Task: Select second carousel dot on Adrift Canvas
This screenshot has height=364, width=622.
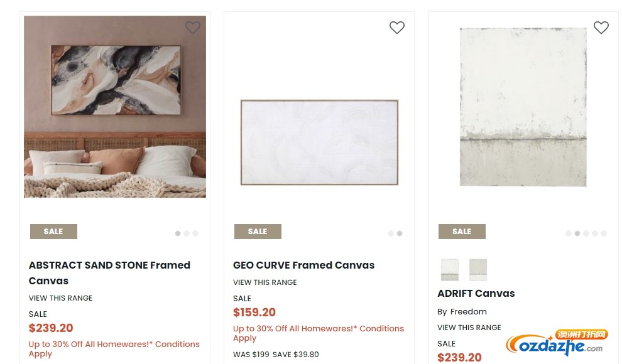Action: coord(577,233)
